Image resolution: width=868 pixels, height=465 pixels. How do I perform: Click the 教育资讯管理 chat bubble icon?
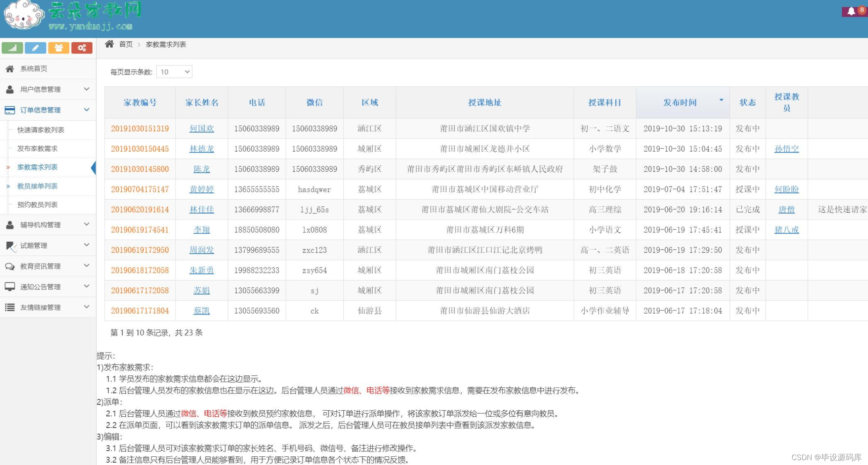click(x=10, y=266)
